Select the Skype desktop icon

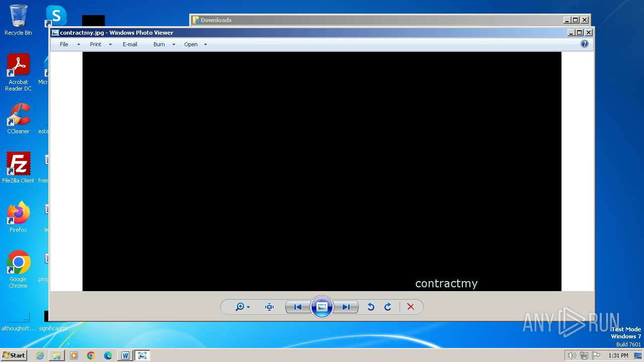[56, 16]
